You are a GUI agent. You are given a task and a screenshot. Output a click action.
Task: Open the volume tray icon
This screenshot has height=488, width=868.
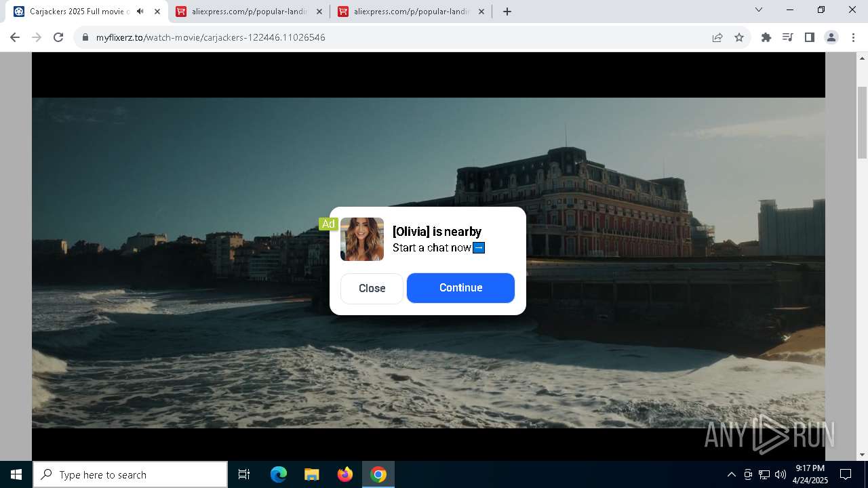click(780, 474)
